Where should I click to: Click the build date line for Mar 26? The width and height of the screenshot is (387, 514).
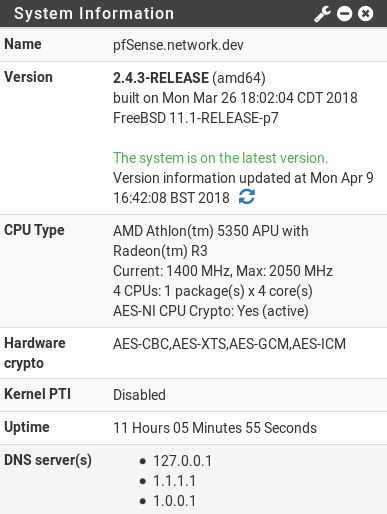click(235, 98)
